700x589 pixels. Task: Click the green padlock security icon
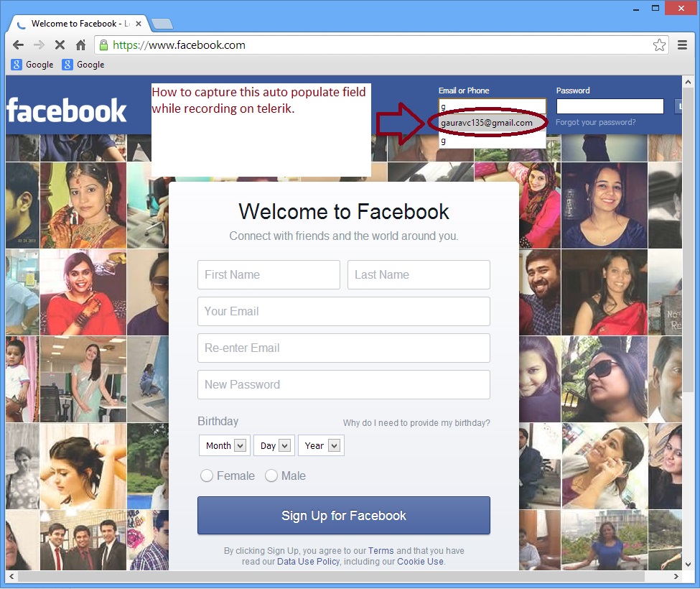pyautogui.click(x=103, y=45)
